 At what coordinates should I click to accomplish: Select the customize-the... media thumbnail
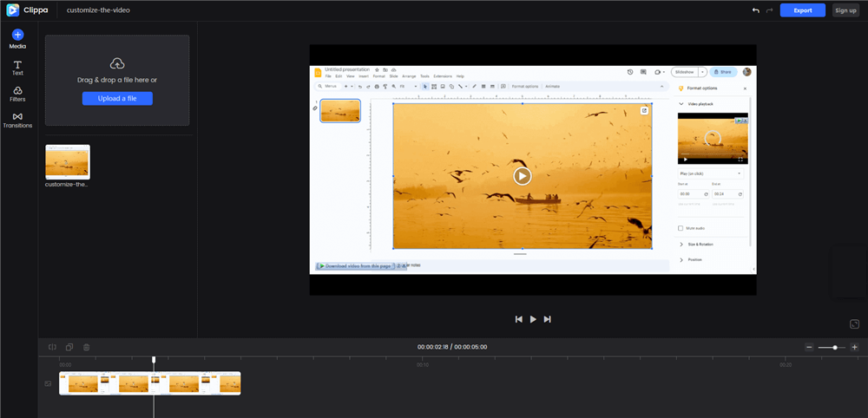coord(68,162)
